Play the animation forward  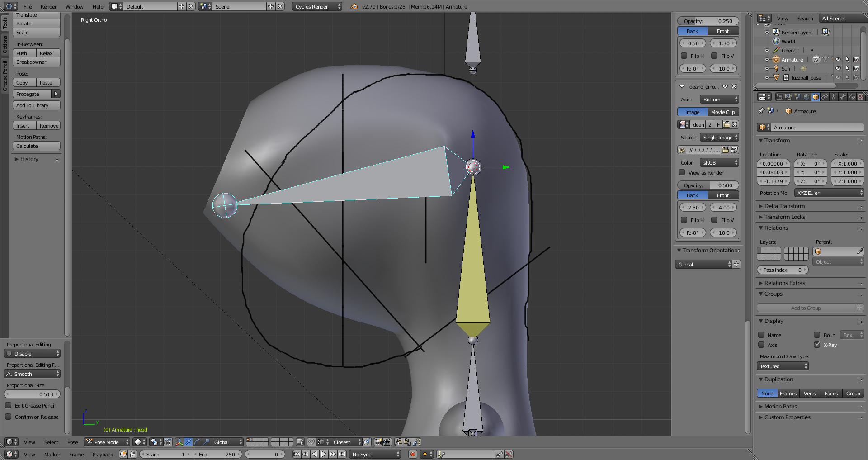point(324,454)
